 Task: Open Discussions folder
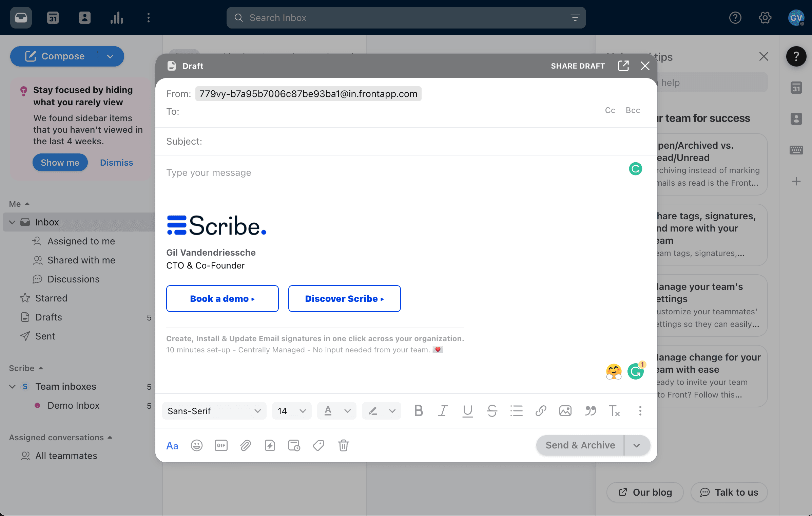point(74,279)
